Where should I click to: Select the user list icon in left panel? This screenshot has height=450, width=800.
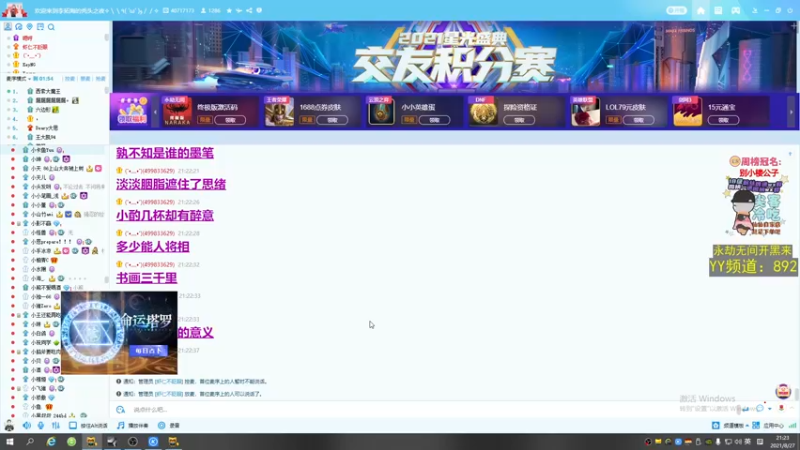tap(8, 27)
